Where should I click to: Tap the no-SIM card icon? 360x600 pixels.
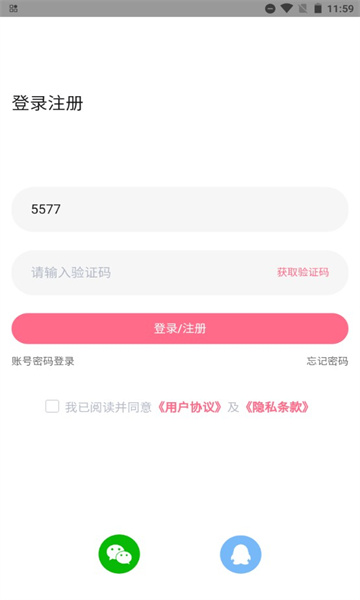pos(303,8)
